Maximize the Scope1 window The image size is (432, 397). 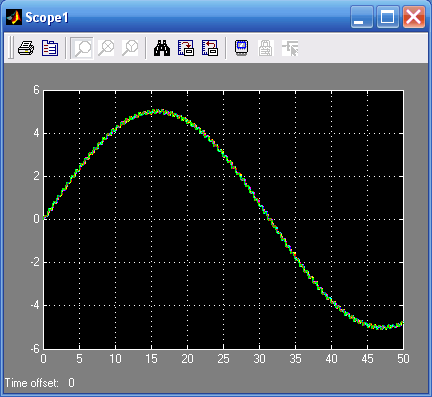click(x=388, y=17)
